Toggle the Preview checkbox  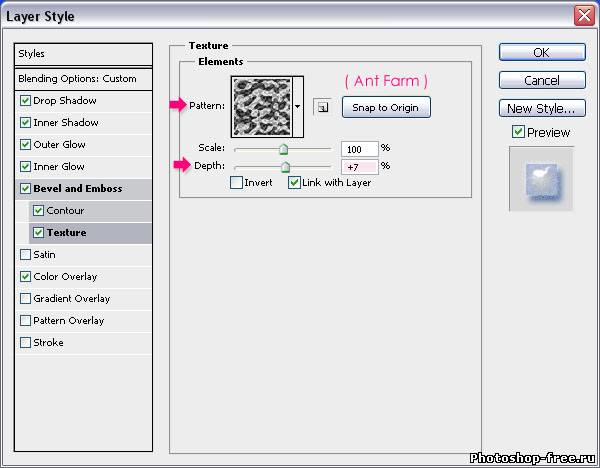coord(518,132)
